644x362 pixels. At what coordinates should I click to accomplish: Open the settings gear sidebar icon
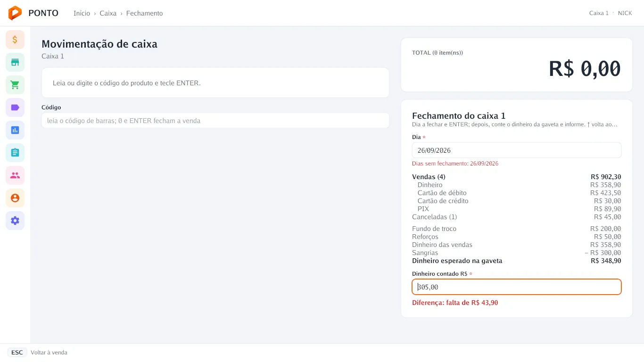tap(15, 221)
